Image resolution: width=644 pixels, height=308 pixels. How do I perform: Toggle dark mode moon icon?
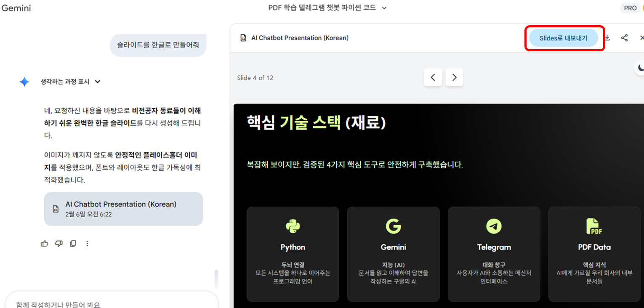click(640, 67)
